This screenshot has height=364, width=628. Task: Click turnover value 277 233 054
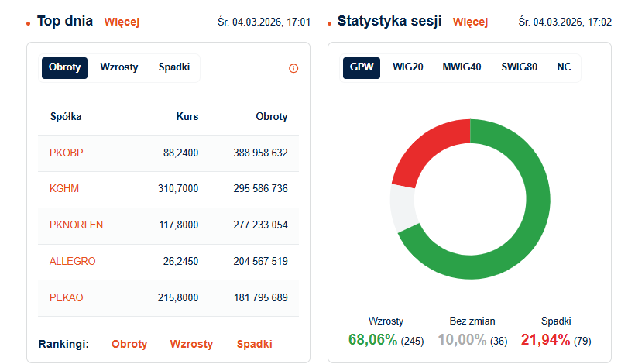pos(261,225)
